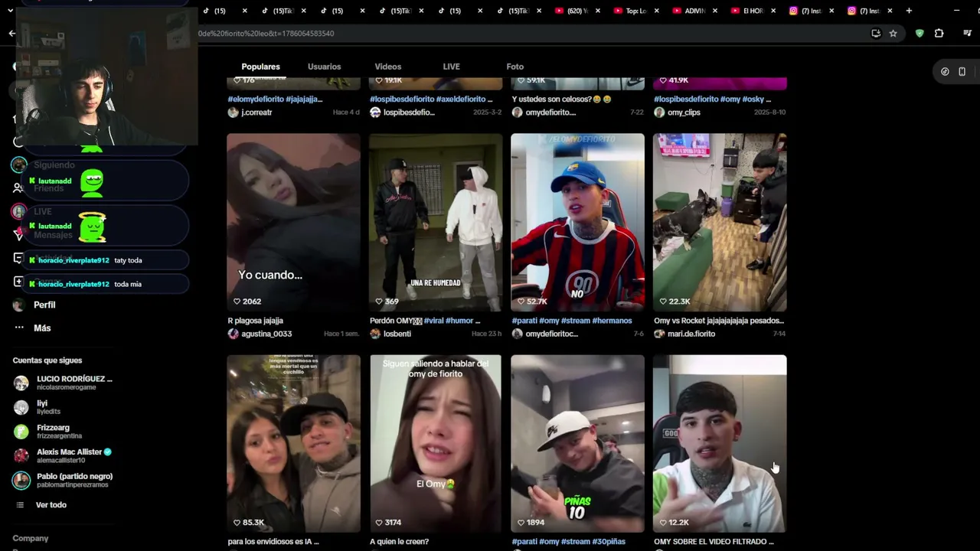Open the browser extensions puzzle icon
The image size is (980, 551).
(939, 34)
